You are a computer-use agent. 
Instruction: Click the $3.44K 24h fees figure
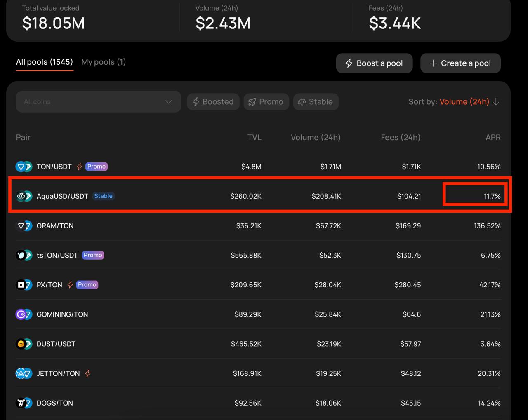pos(395,23)
